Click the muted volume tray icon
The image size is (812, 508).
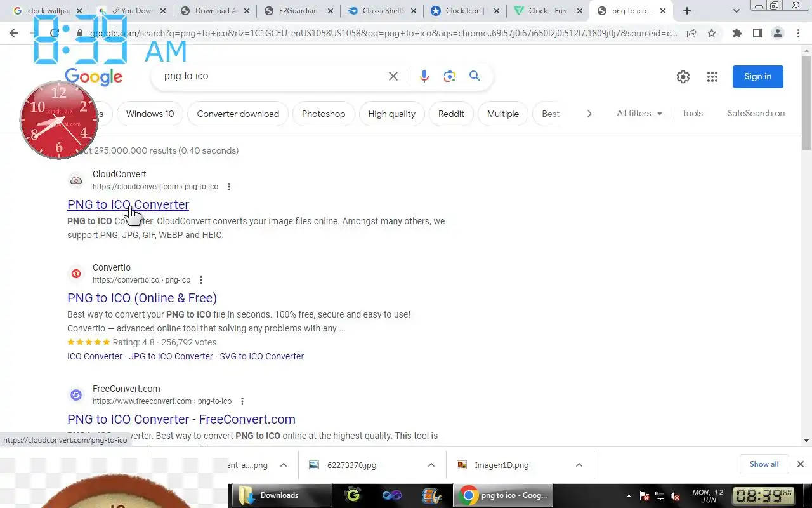pos(675,496)
